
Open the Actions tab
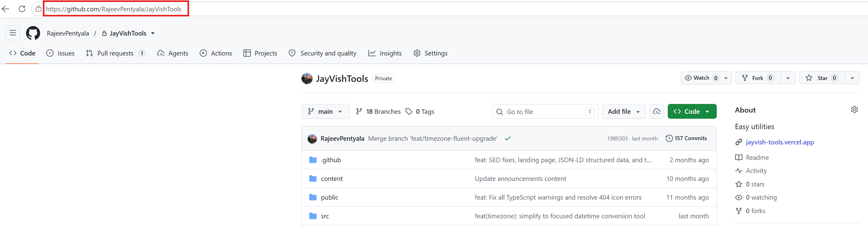click(x=216, y=53)
